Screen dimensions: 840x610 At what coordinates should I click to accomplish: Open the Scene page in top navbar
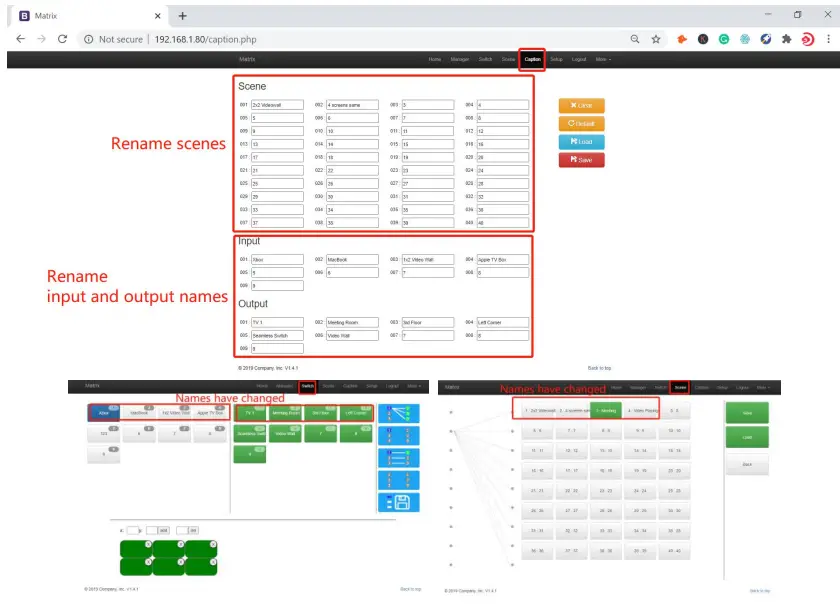coord(508,59)
